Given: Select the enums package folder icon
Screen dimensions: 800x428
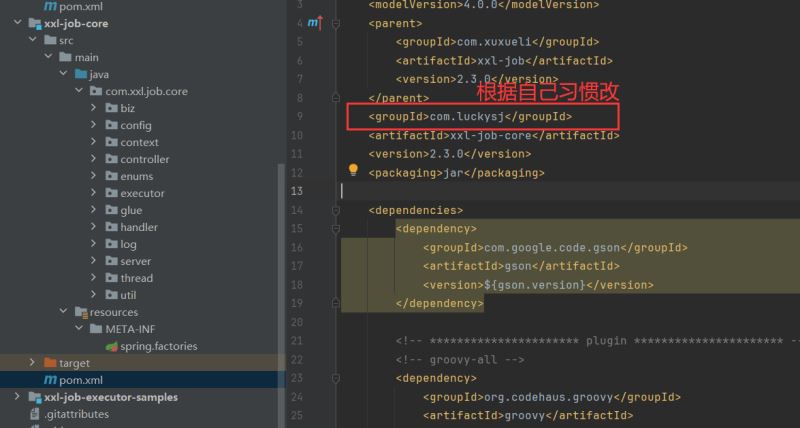Looking at the screenshot, I should [x=112, y=175].
